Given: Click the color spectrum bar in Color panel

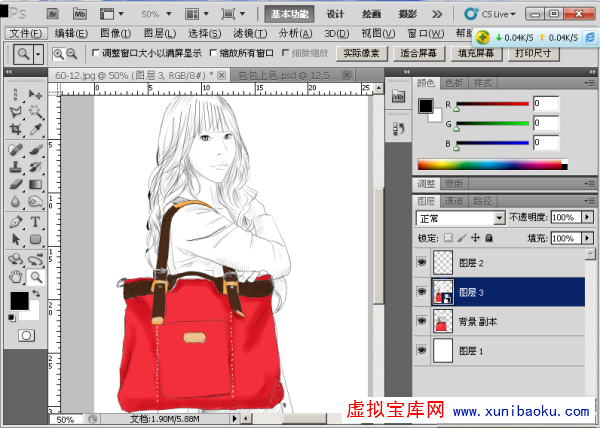Looking at the screenshot, I should [492, 164].
